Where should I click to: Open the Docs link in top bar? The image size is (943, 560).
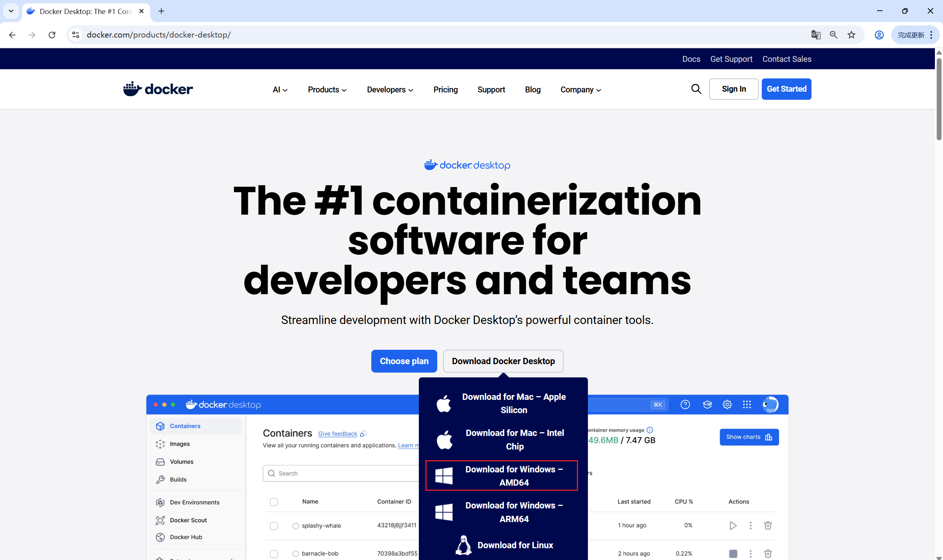coord(691,59)
